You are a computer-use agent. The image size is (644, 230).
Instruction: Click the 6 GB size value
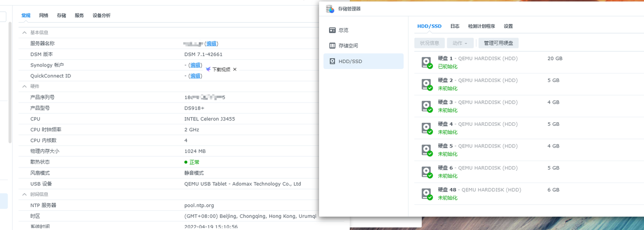553,190
